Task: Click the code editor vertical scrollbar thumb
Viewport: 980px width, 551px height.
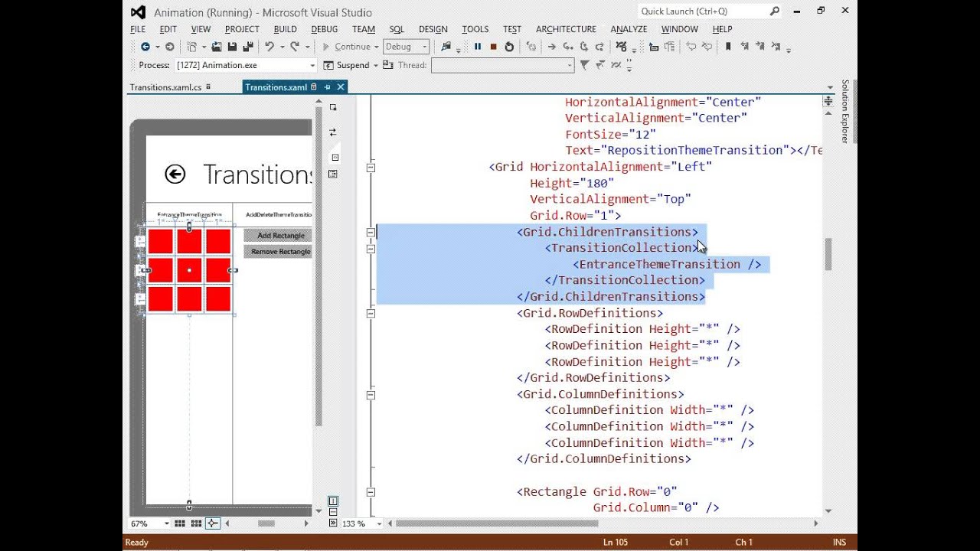Action: [x=828, y=254]
